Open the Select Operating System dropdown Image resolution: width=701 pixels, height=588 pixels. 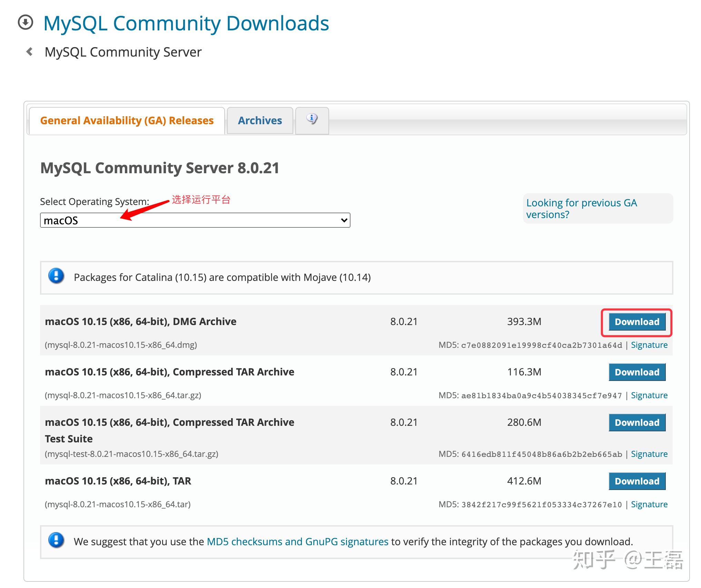(x=195, y=220)
